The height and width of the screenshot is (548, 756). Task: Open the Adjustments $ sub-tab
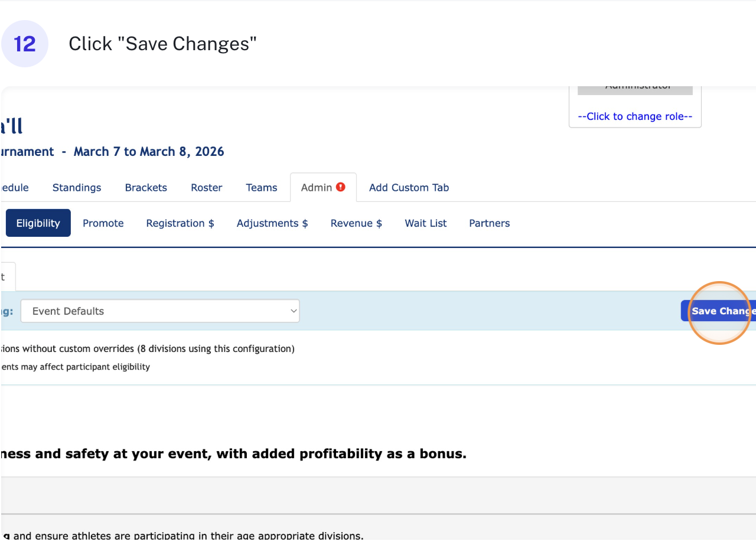click(x=272, y=223)
